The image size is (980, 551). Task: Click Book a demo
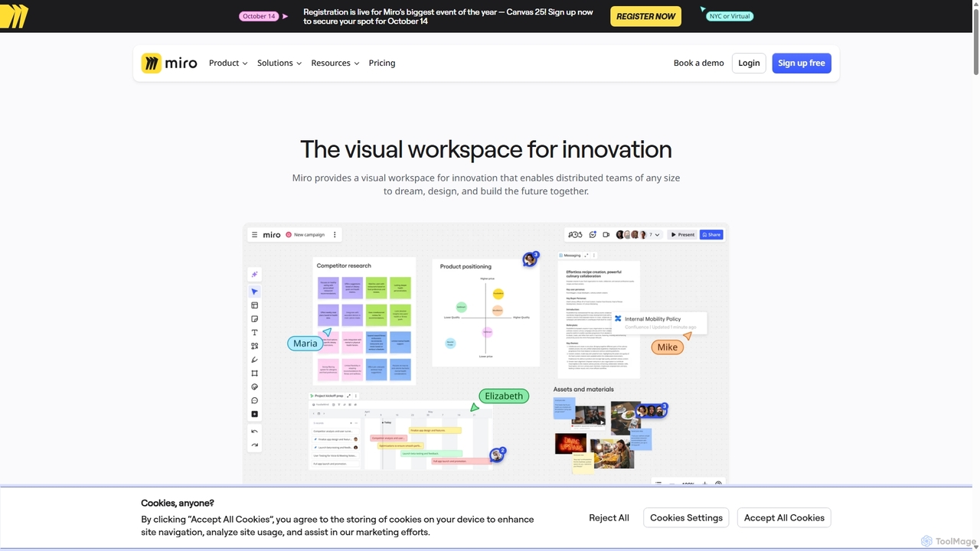(698, 63)
